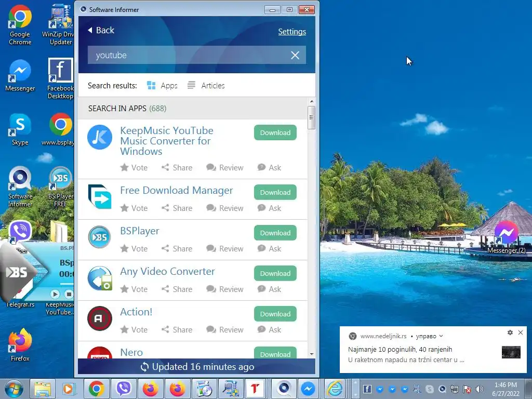The width and height of the screenshot is (532, 399).
Task: Ask about Any Video Converter
Action: tap(270, 289)
